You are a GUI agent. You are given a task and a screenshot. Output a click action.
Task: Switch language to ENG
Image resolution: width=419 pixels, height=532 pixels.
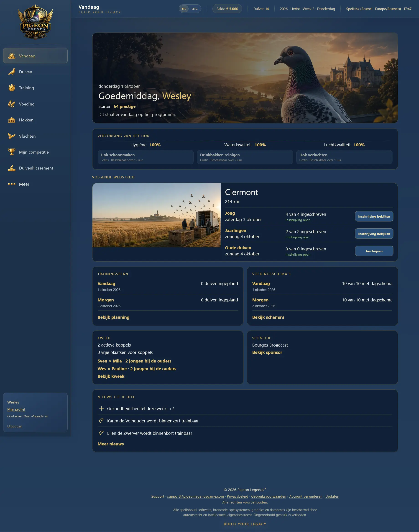click(x=194, y=9)
